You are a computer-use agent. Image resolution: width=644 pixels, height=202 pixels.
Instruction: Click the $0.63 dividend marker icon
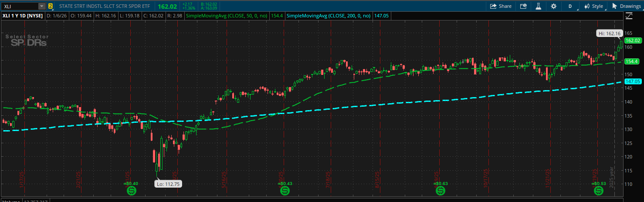tap(441, 191)
